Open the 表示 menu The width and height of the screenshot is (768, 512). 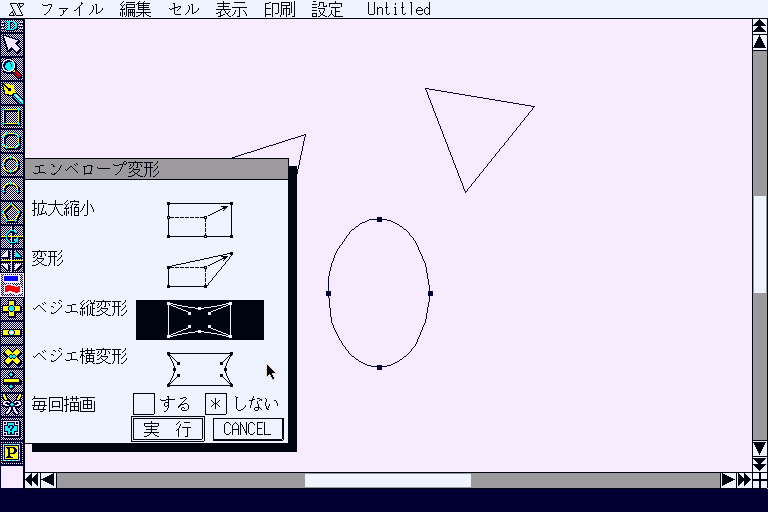point(231,9)
